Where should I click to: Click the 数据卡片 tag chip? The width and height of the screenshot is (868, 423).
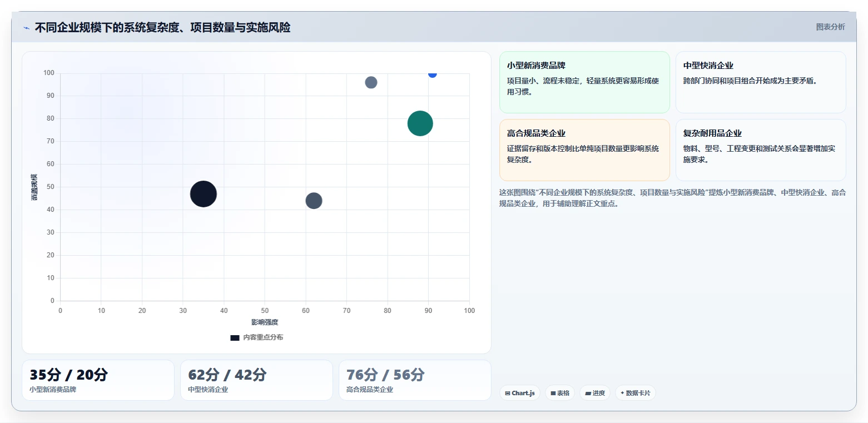pos(635,393)
